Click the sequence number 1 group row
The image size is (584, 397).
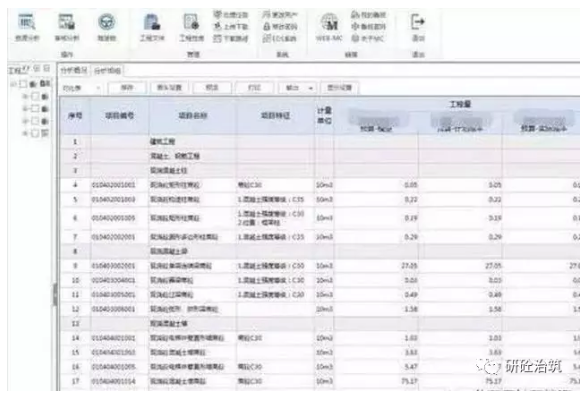pyautogui.click(x=320, y=142)
